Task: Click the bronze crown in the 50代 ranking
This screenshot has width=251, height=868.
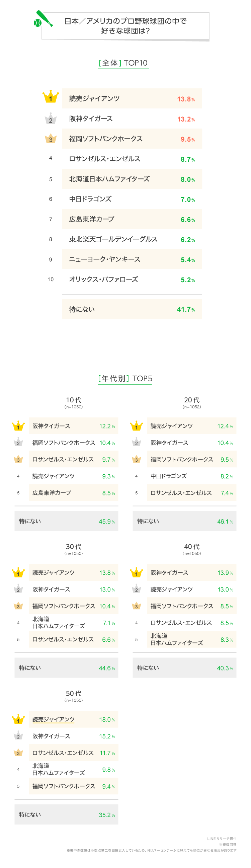Action: (18, 753)
